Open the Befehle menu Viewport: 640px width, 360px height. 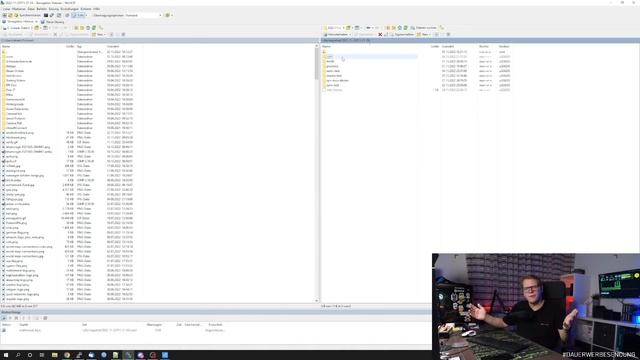[x=42, y=9]
